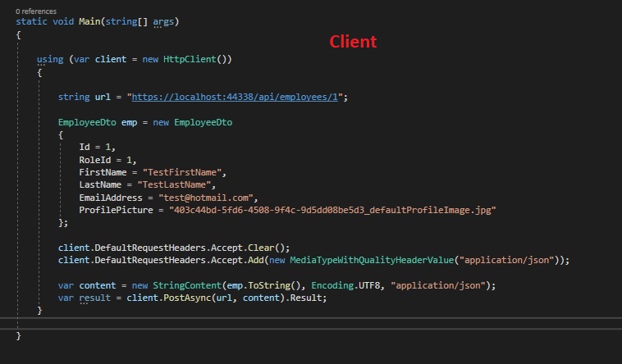Open the https://localhost:44338/api/employees/1 URL link

(235, 97)
